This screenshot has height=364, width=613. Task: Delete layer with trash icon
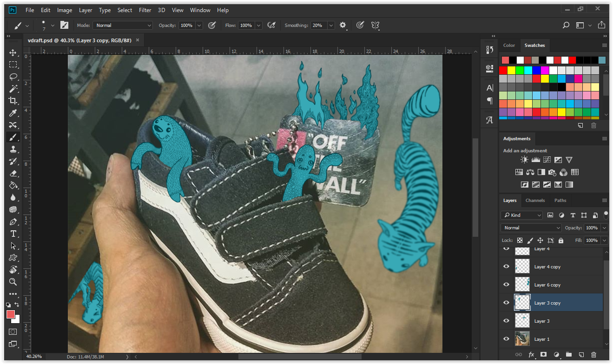[593, 355]
